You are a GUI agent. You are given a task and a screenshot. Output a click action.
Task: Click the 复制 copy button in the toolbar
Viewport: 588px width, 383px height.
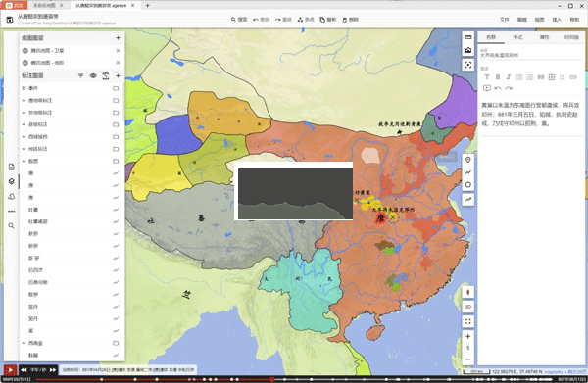[327, 20]
